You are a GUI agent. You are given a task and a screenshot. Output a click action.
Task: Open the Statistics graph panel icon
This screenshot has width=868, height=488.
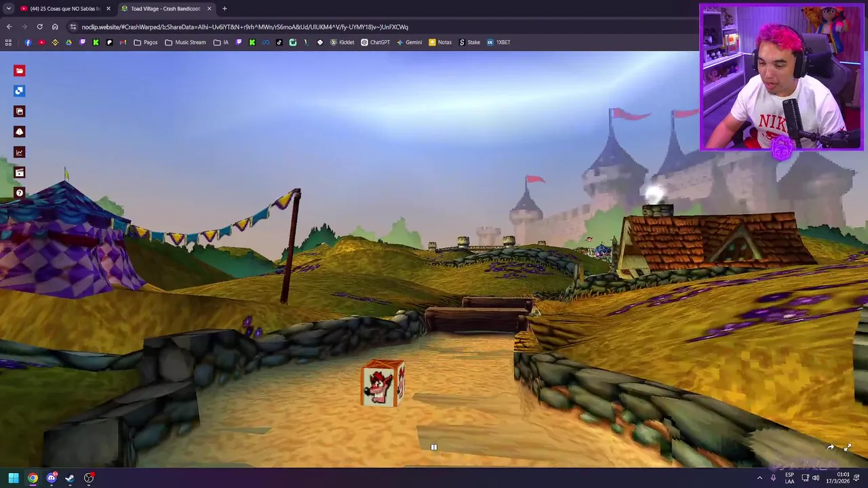pyautogui.click(x=19, y=152)
